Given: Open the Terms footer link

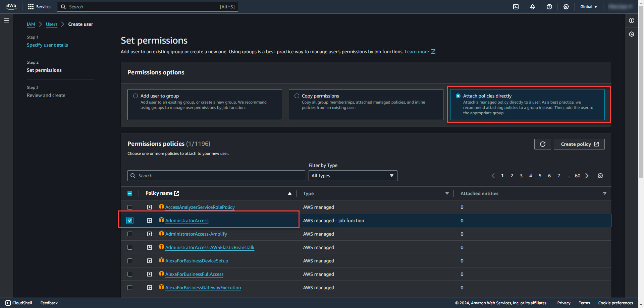Looking at the screenshot, I should coord(584,303).
